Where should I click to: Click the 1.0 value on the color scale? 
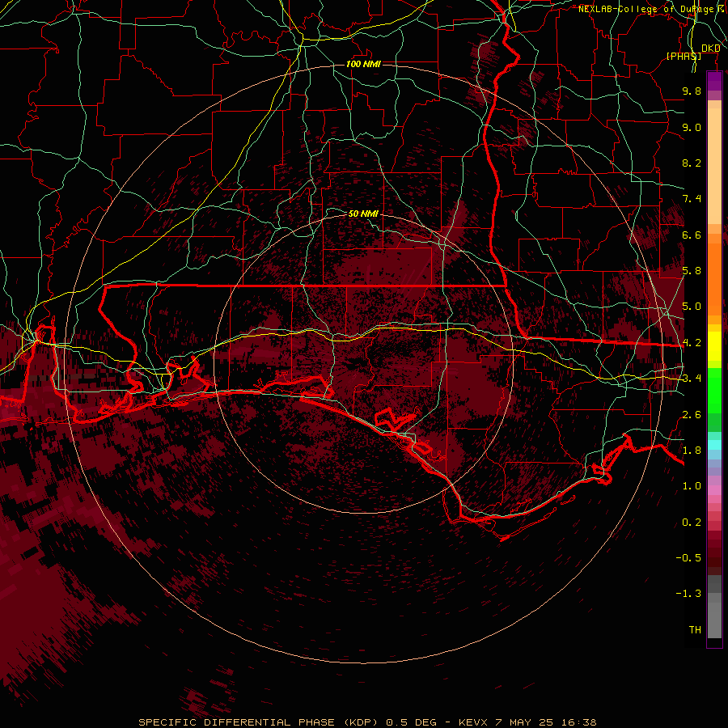[x=692, y=486]
